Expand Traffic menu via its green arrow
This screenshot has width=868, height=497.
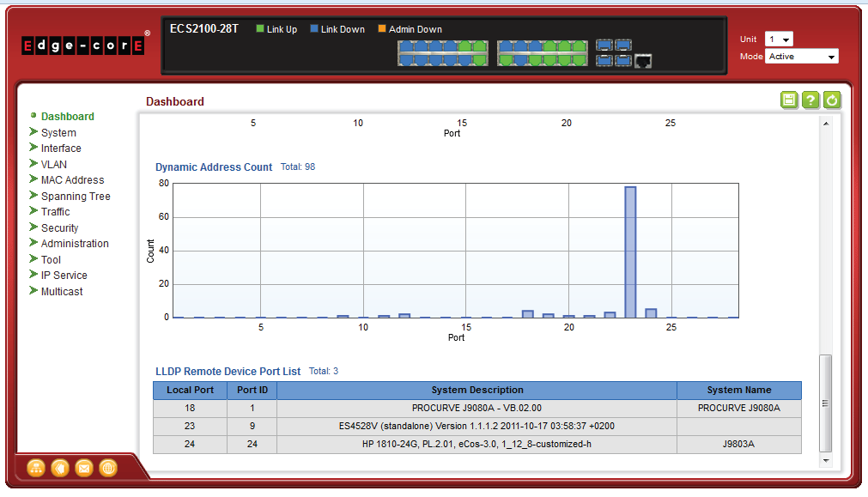point(33,211)
